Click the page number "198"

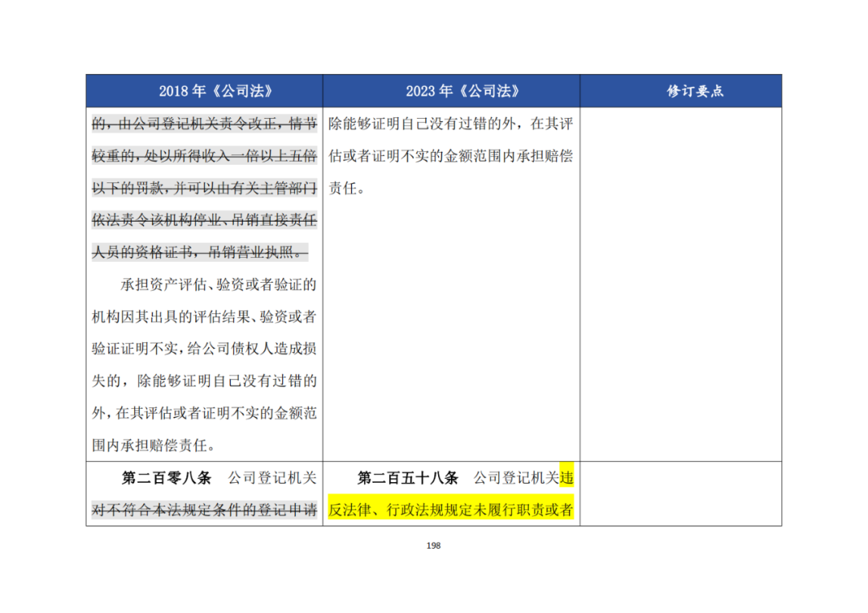pyautogui.click(x=433, y=546)
